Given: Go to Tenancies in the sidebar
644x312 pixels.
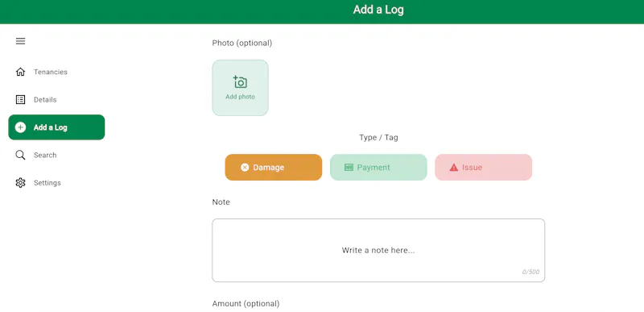Looking at the screenshot, I should [x=56, y=72].
